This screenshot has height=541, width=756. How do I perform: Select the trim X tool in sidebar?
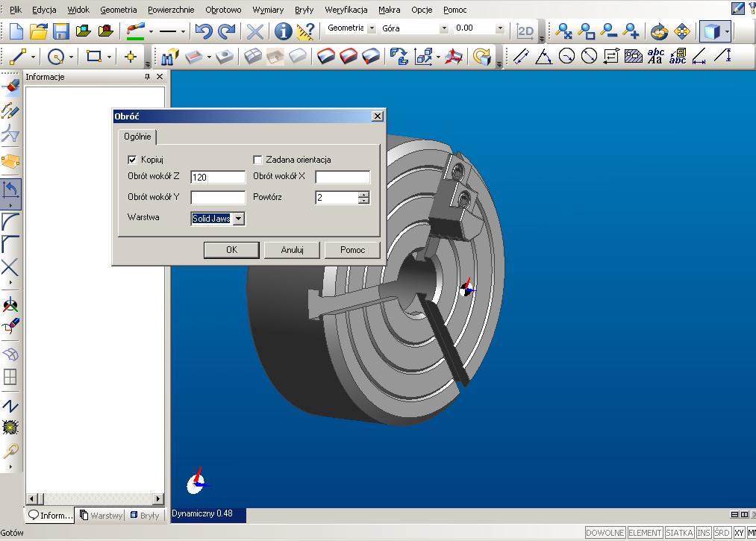(10, 268)
